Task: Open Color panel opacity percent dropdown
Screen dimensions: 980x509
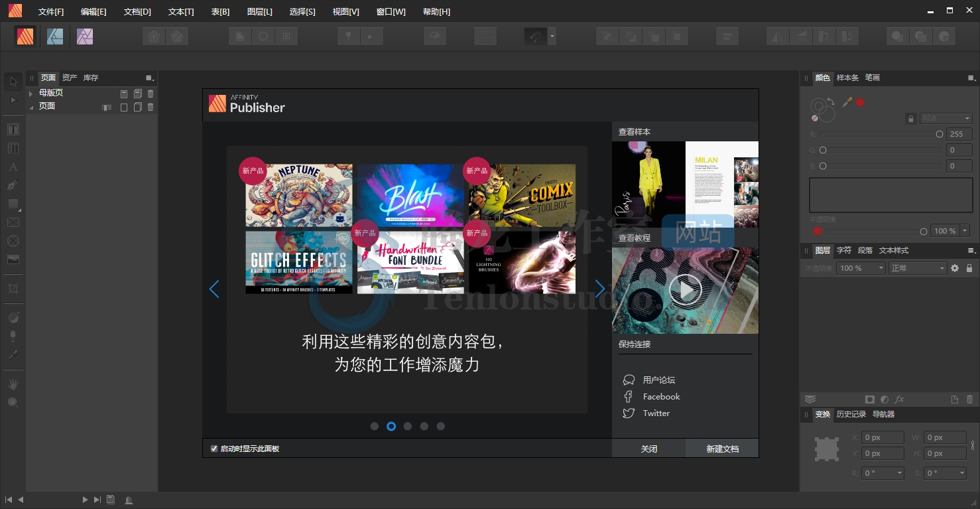Action: (964, 231)
